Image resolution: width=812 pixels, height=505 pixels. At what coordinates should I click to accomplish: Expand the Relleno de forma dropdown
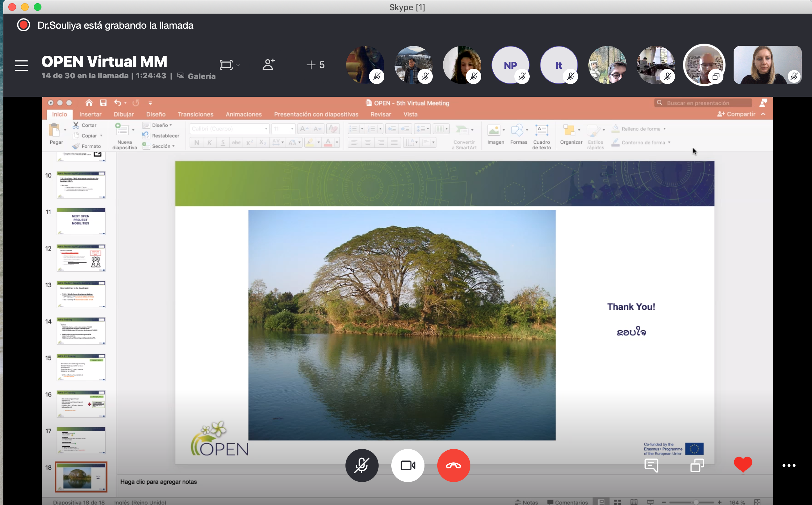coord(664,129)
